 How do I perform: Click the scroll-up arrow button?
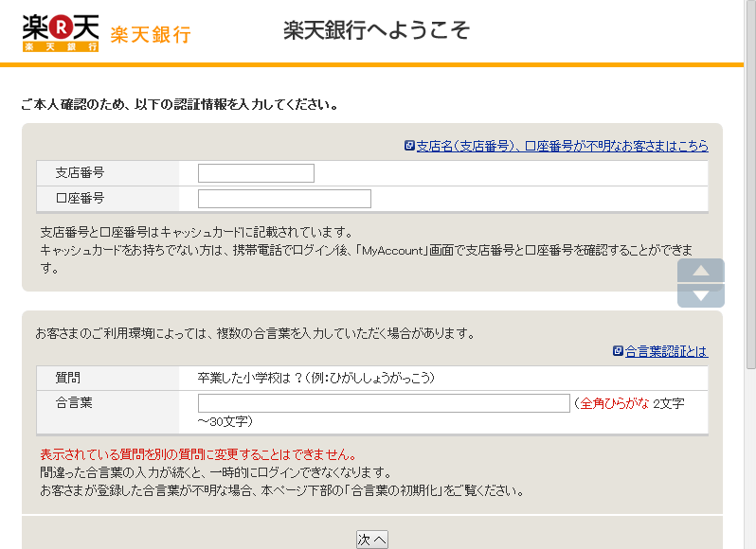click(x=700, y=271)
